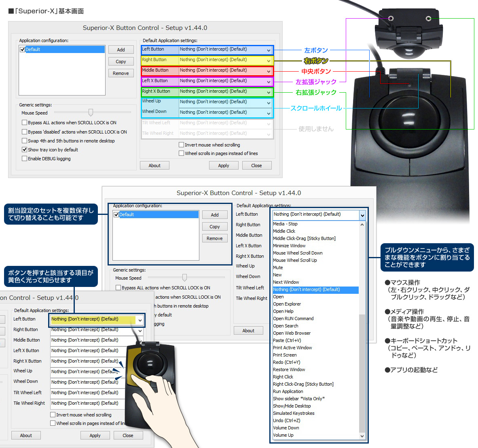Click the Close button in the top window
The width and height of the screenshot is (478, 448).
[x=257, y=165]
